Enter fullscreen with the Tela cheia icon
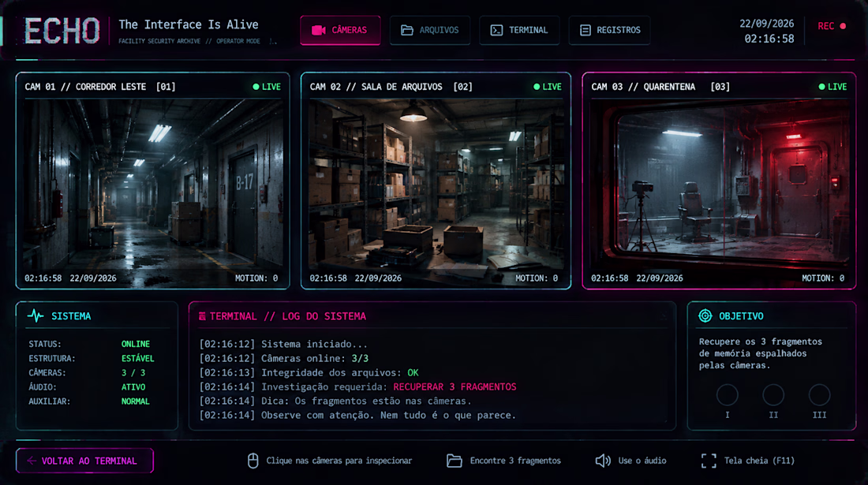 (709, 461)
